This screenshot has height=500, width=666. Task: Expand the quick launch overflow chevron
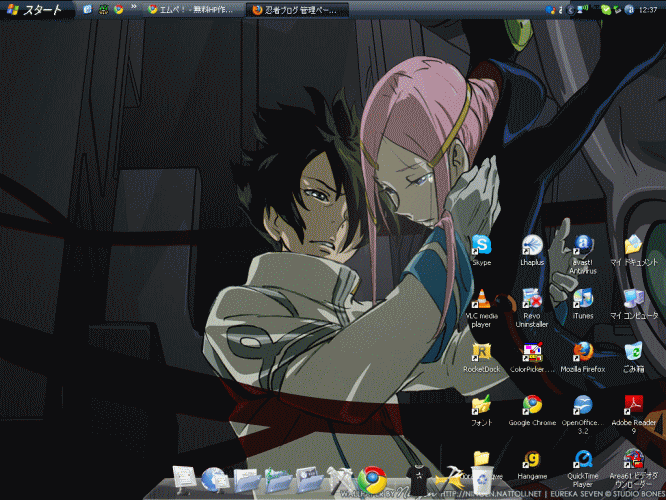(x=133, y=7)
